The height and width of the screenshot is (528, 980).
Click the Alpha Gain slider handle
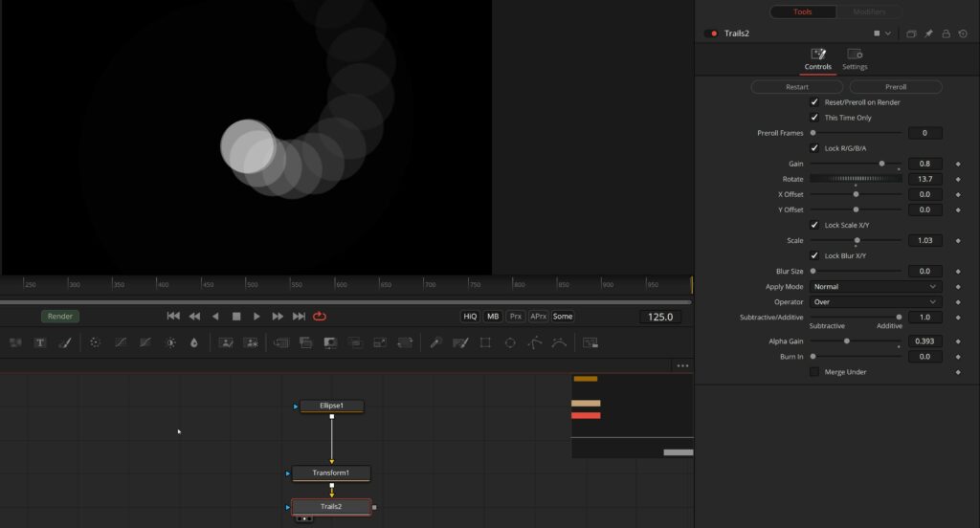click(x=847, y=341)
